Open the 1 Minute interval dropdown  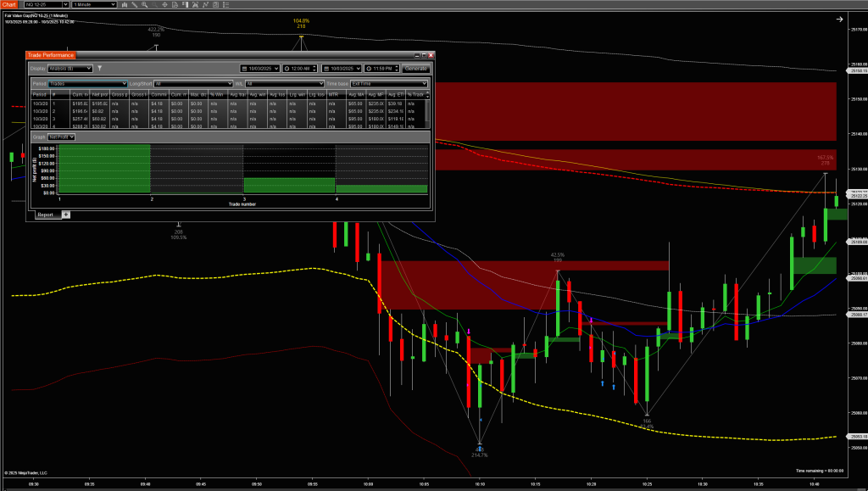click(x=92, y=5)
